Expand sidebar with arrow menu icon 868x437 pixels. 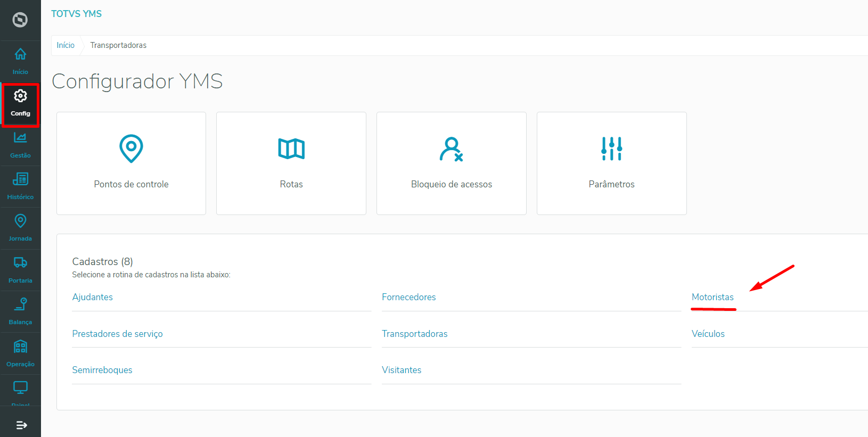pos(21,425)
